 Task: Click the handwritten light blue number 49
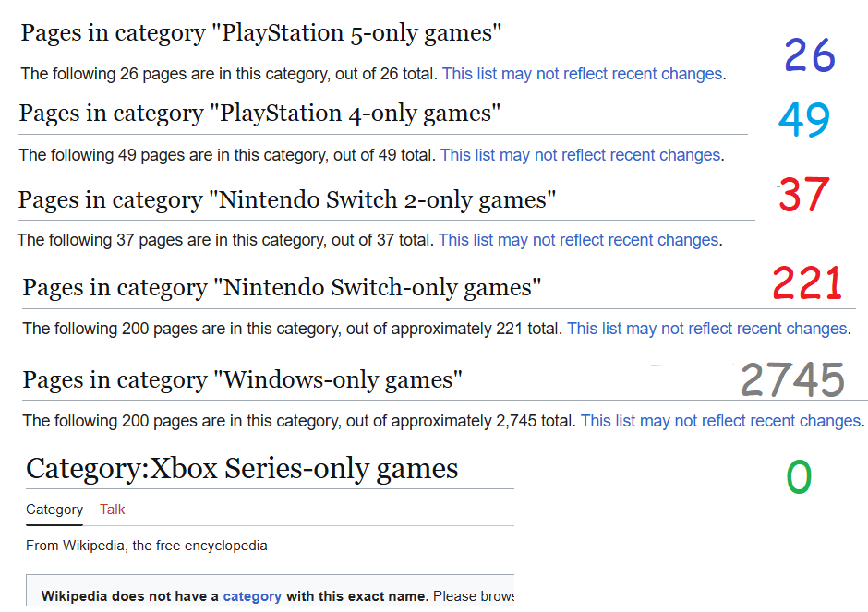click(x=803, y=119)
